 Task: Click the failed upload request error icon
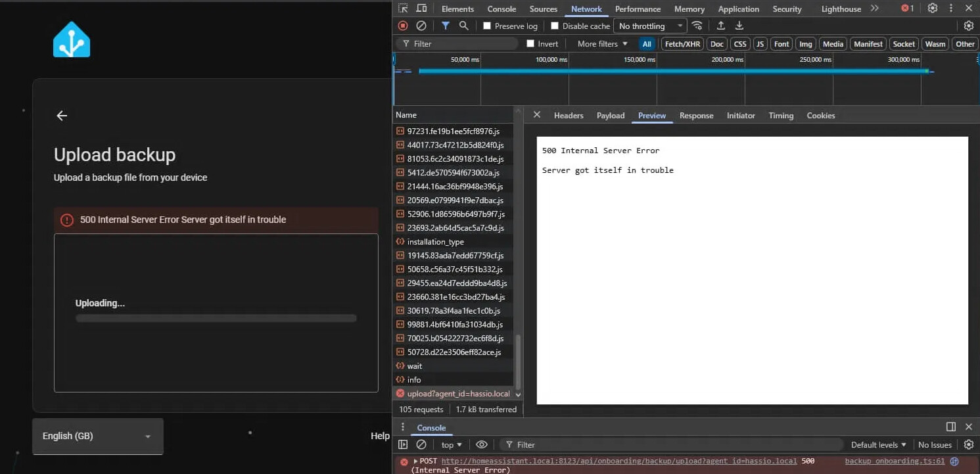pos(400,393)
